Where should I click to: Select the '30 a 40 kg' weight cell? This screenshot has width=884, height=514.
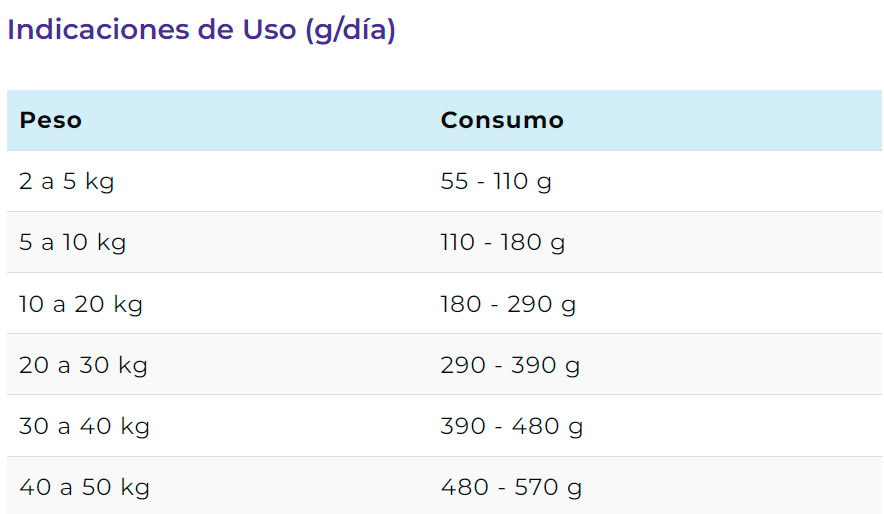pos(85,426)
